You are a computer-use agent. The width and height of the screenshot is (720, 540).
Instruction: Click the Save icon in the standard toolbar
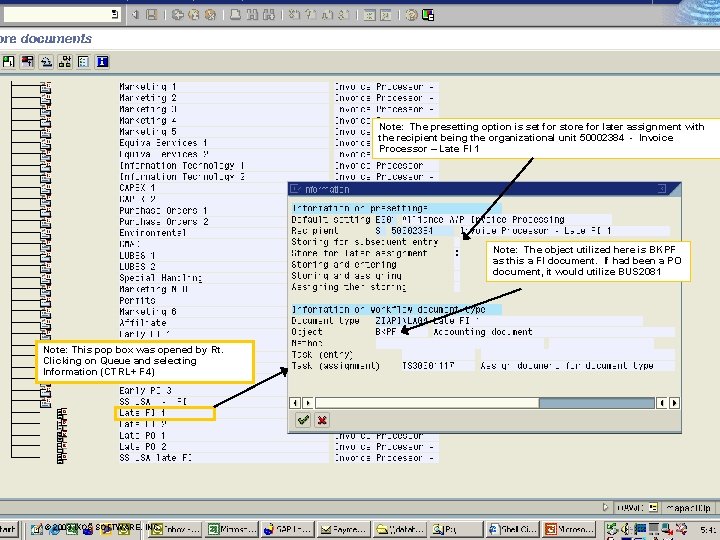tap(152, 15)
